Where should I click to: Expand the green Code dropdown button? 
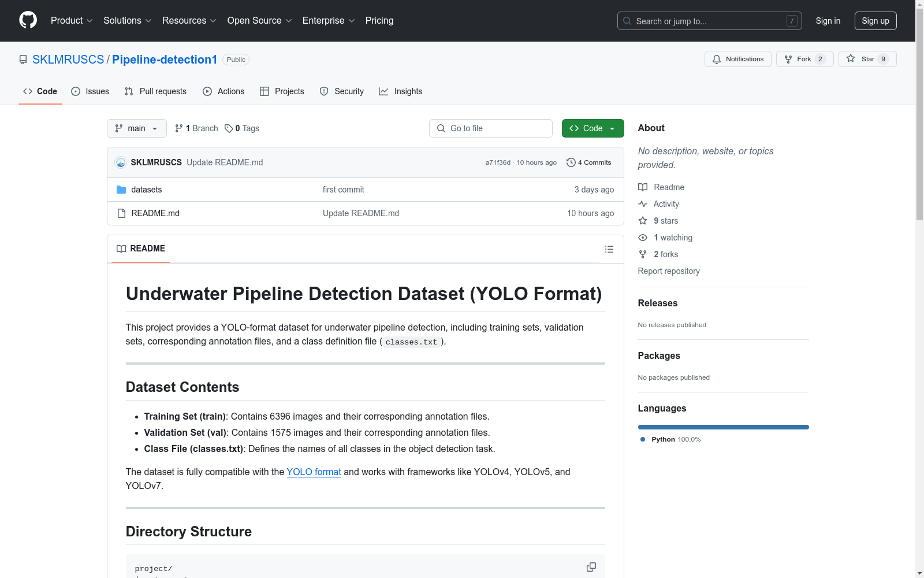(x=593, y=128)
